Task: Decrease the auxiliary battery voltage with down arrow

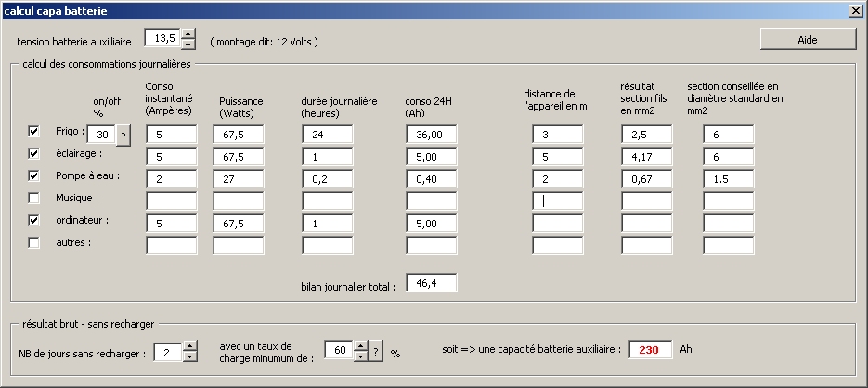Action: [x=188, y=44]
